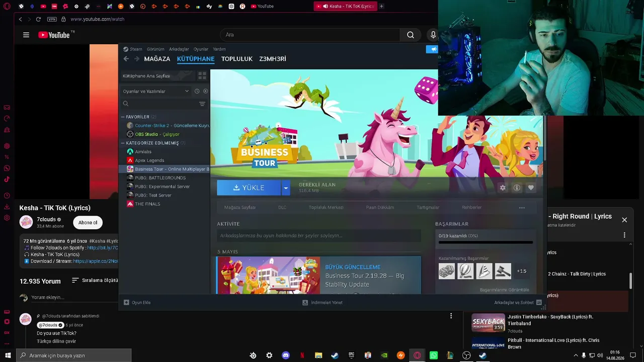Click the YouTube Ara search box
The image size is (644, 362).
(x=310, y=35)
